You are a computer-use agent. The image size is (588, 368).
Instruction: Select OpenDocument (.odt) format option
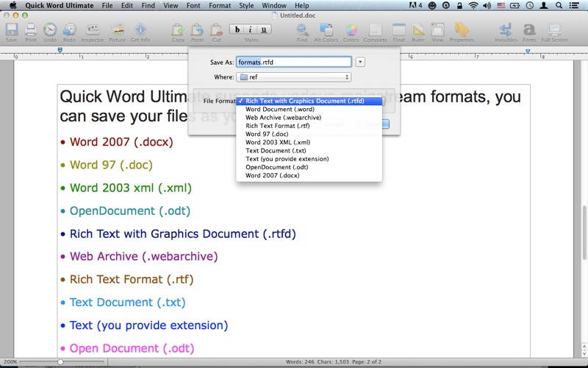click(309, 167)
